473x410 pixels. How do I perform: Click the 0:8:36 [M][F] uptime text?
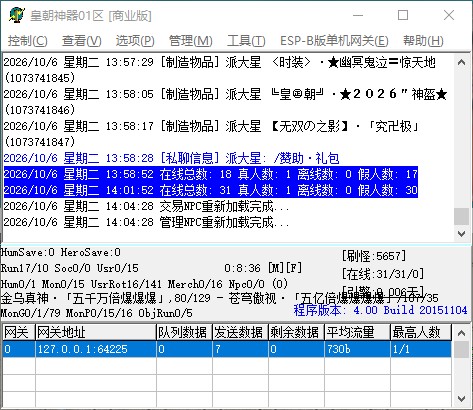263,268
